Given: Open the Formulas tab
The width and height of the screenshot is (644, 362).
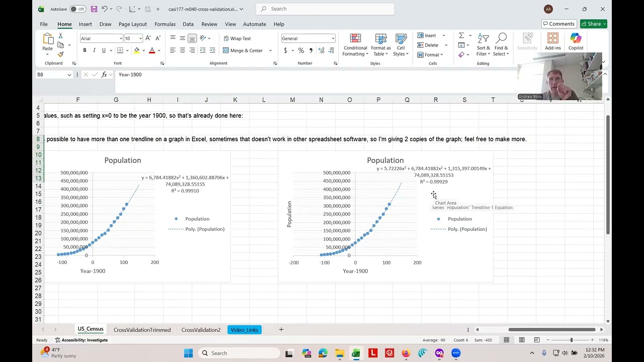Looking at the screenshot, I should click(x=165, y=24).
